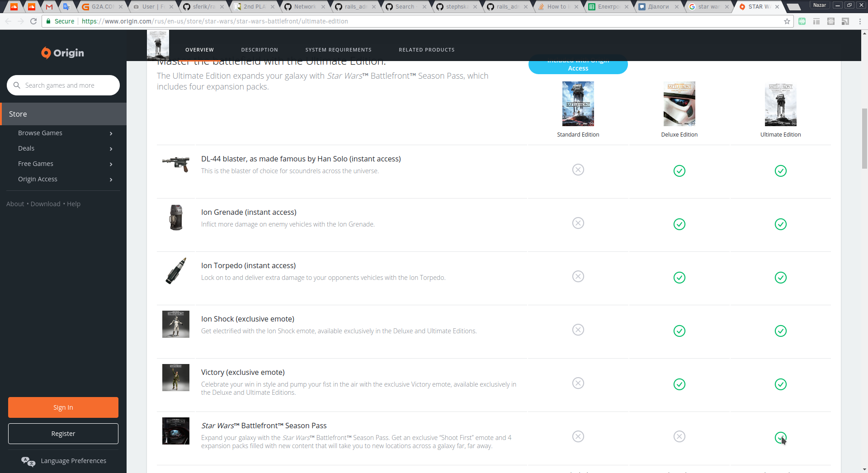Click the About link in sidebar
This screenshot has width=868, height=473.
click(x=15, y=204)
